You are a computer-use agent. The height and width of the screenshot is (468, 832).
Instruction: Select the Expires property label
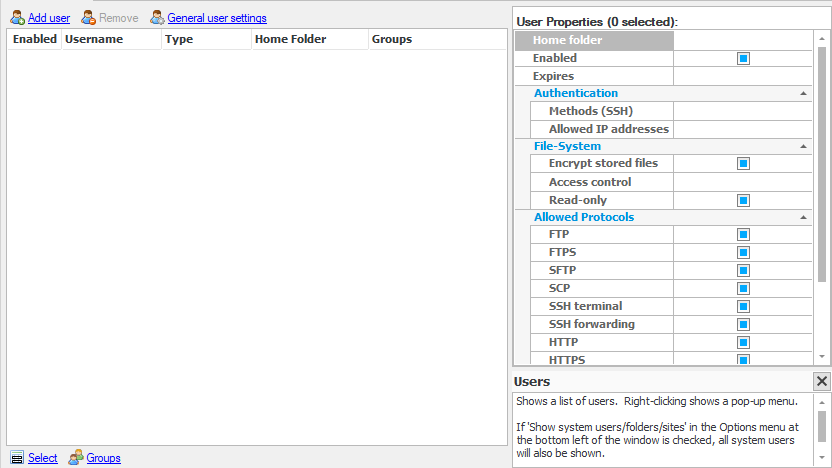[x=553, y=76]
